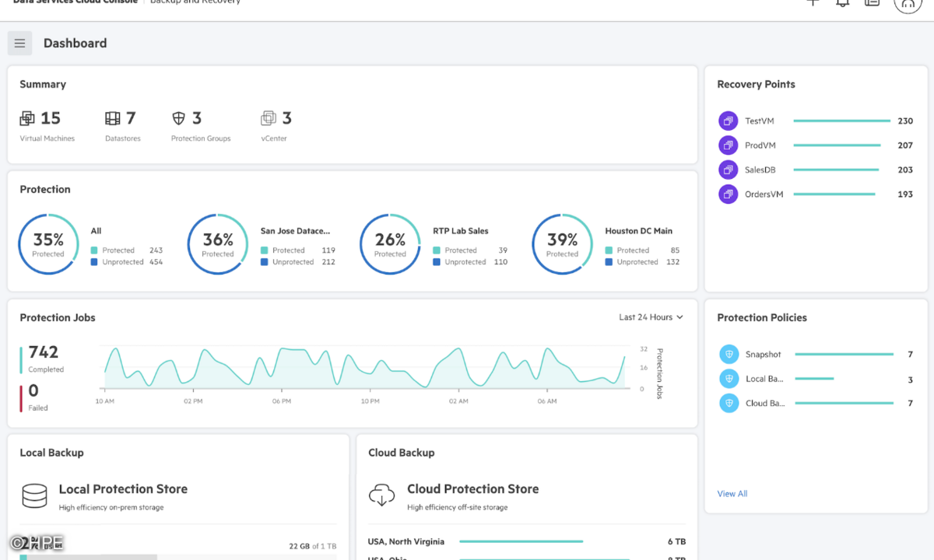The image size is (934, 560).
Task: Open the Last 24 Hours time range dropdown
Action: click(x=651, y=317)
